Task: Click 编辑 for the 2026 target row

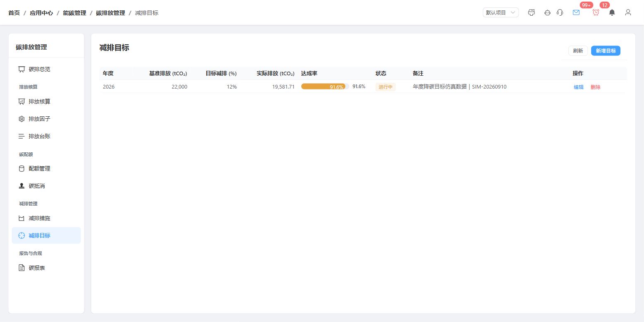Action: pyautogui.click(x=579, y=87)
